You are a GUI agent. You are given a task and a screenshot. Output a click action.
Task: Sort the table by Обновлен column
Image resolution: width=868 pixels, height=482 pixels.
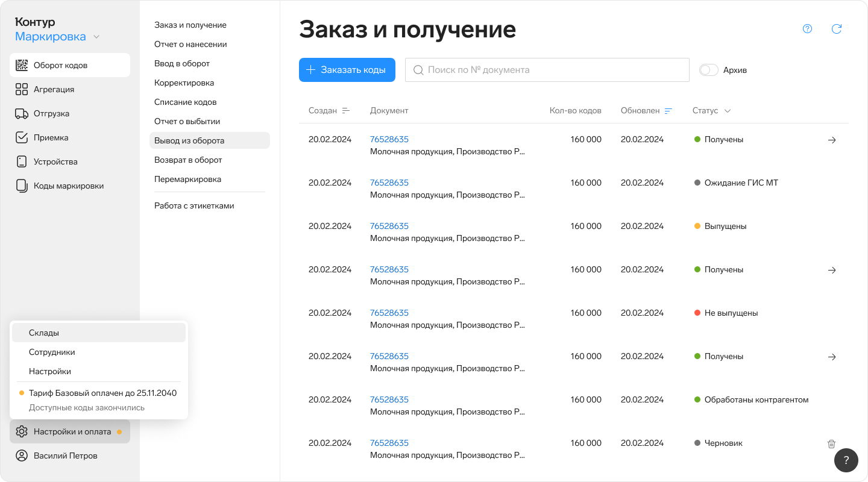[x=646, y=111]
